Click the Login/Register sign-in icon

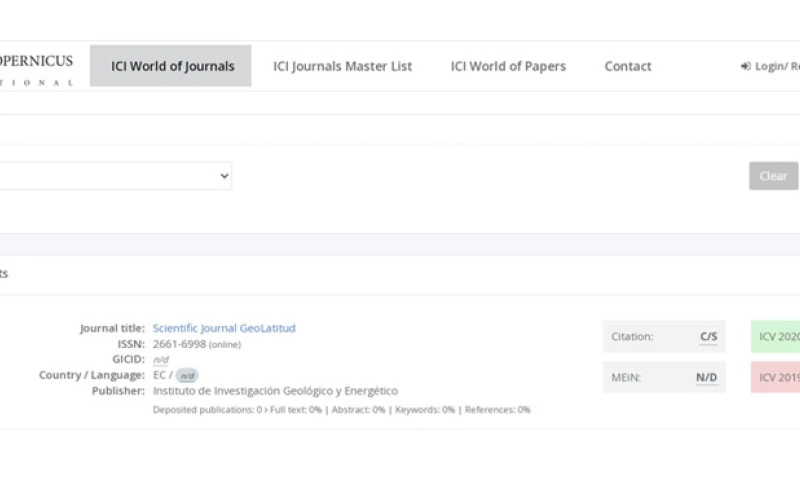coord(745,67)
